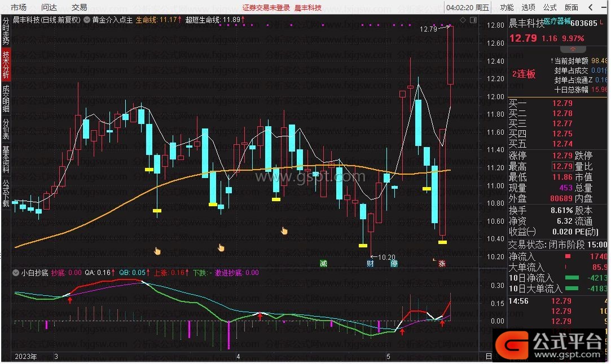
Task: Click the 2连板 label
Action: click(x=524, y=74)
